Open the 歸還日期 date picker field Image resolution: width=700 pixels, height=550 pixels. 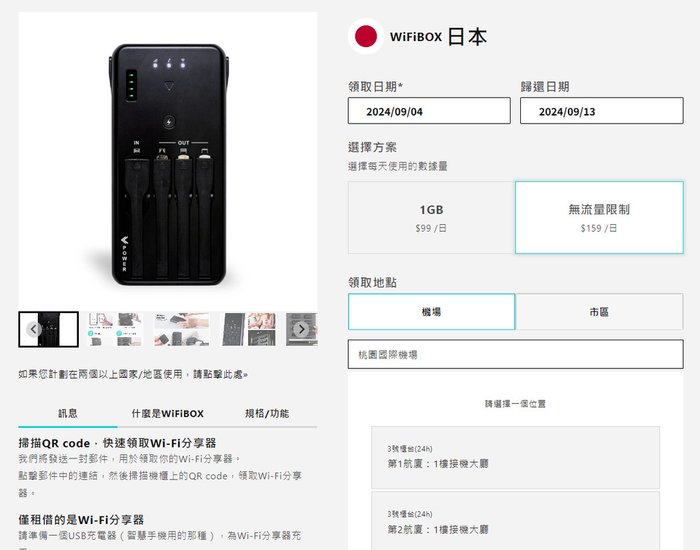(x=601, y=111)
